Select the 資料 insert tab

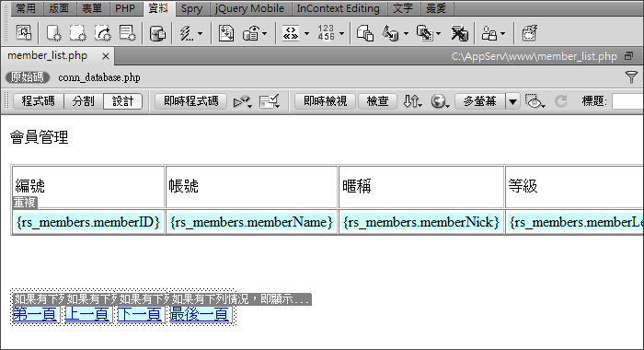pos(158,8)
